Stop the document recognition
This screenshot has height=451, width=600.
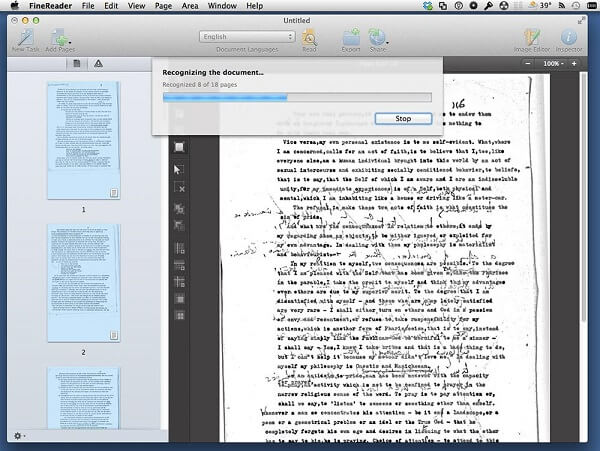pyautogui.click(x=403, y=118)
